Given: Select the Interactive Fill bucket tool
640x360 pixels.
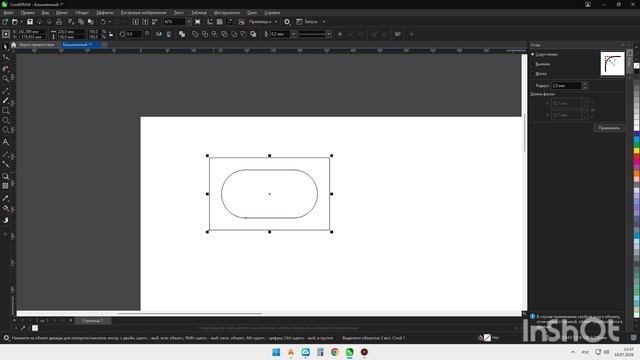Looking at the screenshot, I should coord(5,209).
